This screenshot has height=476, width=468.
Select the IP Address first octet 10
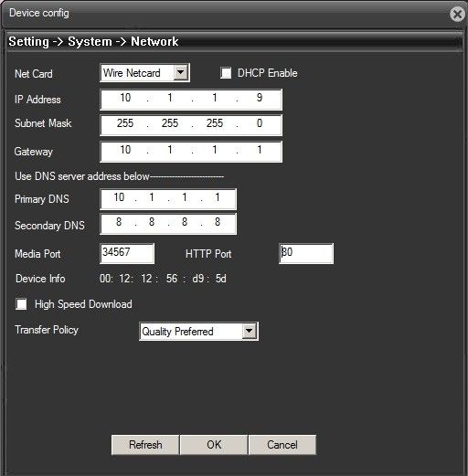click(x=125, y=98)
